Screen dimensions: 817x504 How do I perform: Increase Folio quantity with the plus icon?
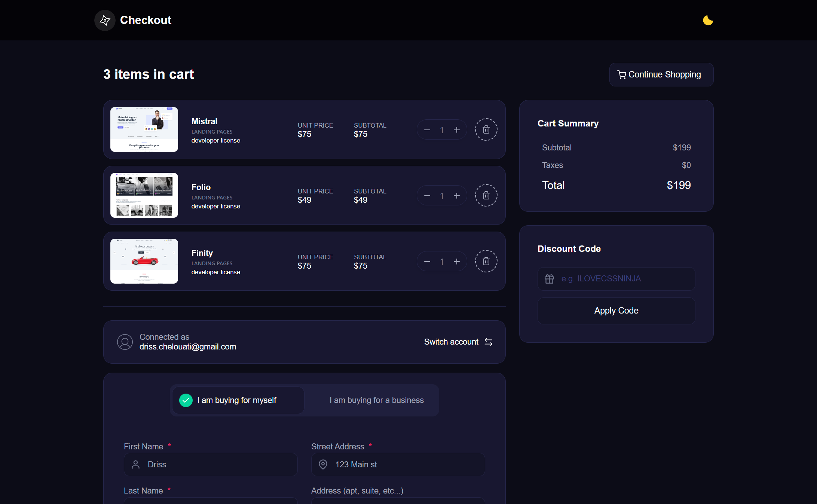pos(457,196)
